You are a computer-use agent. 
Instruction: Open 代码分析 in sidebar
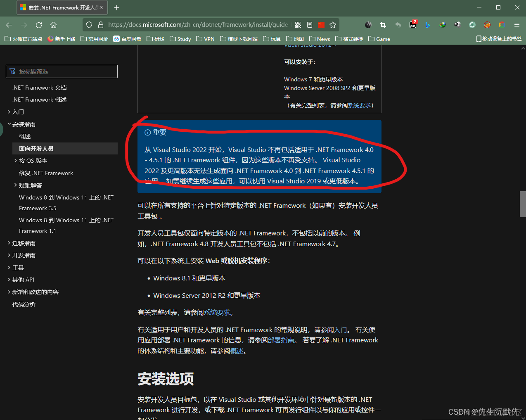click(24, 304)
